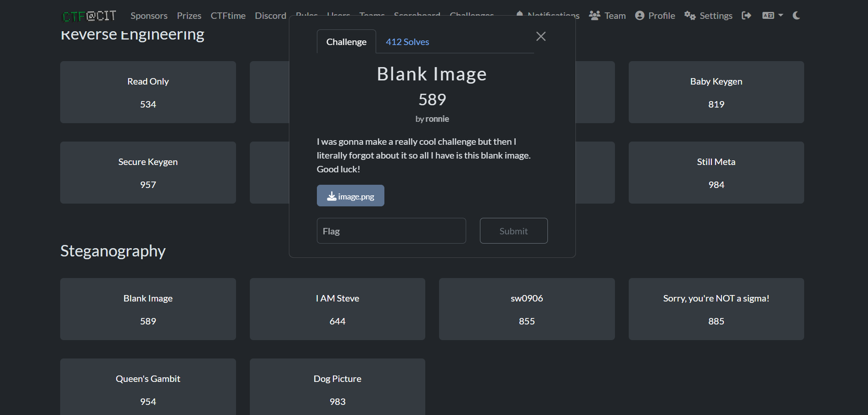Click inside the Flag input field
The width and height of the screenshot is (868, 415).
(x=391, y=231)
